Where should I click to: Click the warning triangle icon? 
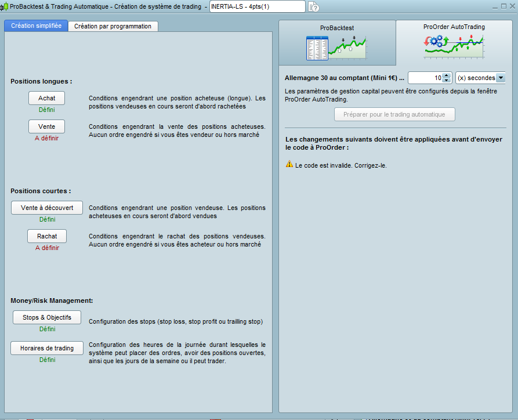click(x=289, y=164)
